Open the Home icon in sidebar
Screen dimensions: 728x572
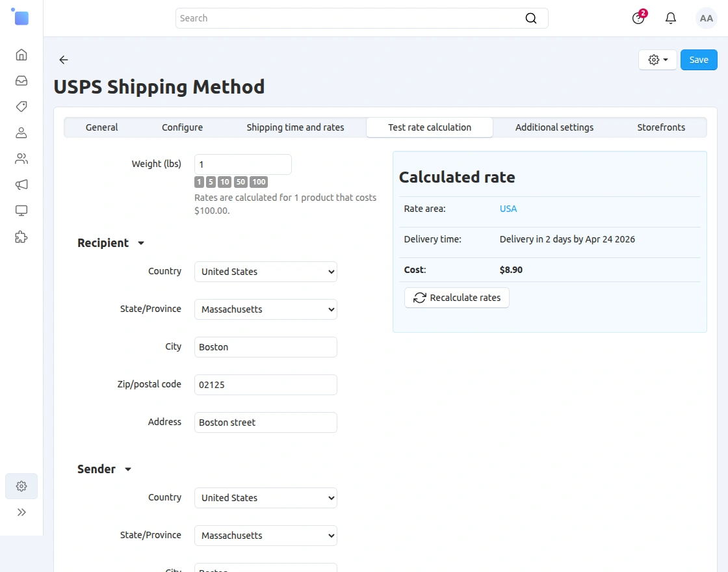click(x=21, y=55)
